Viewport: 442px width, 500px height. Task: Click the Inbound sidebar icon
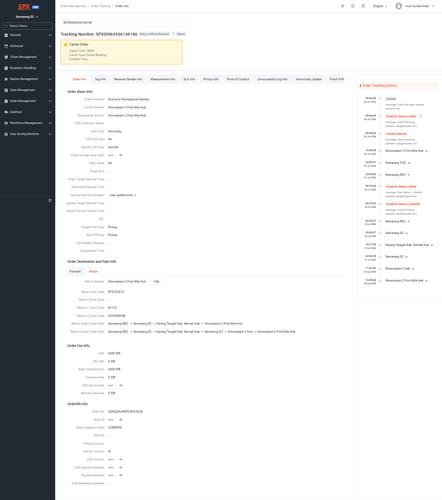(6, 35)
